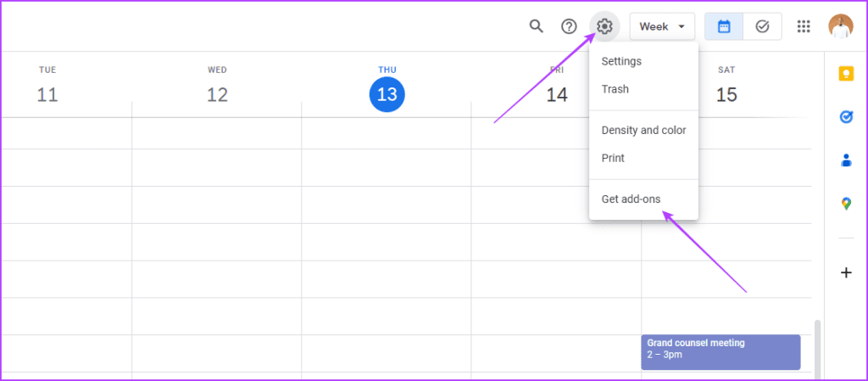Open the Google account avatar
The height and width of the screenshot is (381, 868).
(841, 26)
